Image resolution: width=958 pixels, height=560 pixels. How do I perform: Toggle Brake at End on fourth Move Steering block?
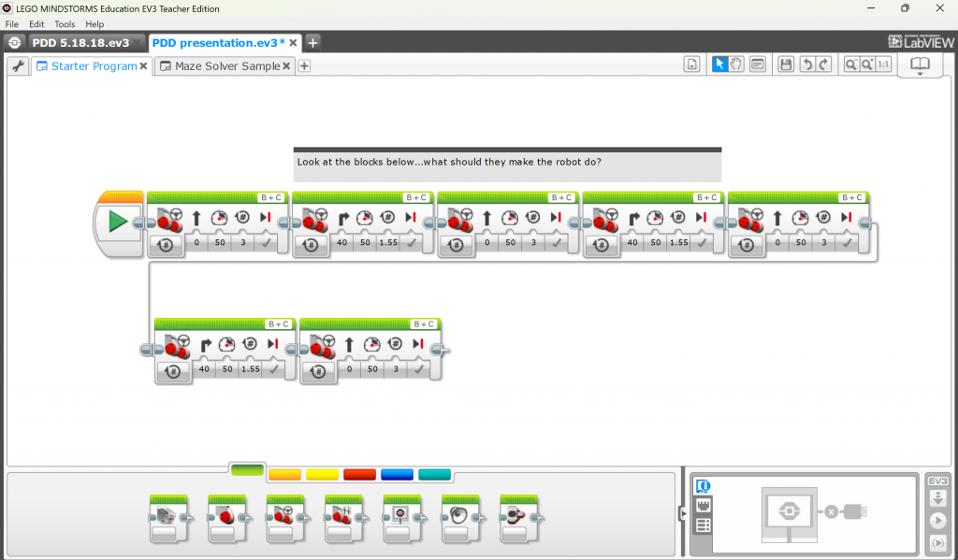(702, 242)
